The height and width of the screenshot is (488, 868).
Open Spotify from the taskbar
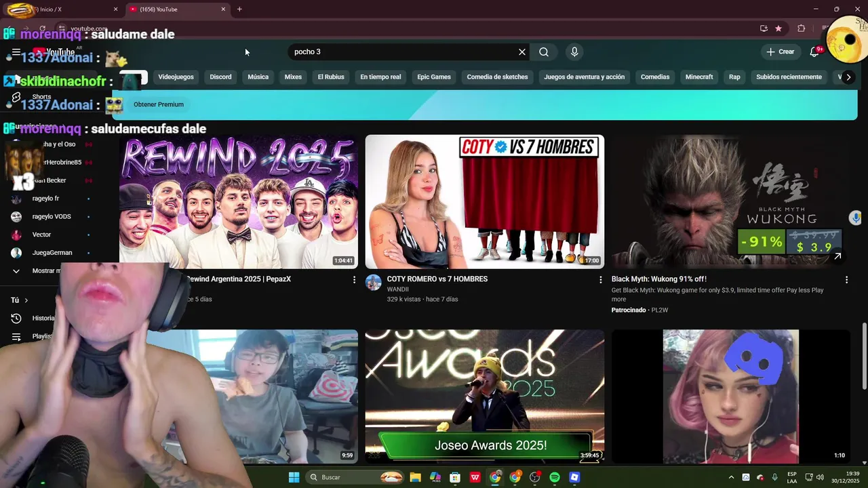[x=555, y=477]
